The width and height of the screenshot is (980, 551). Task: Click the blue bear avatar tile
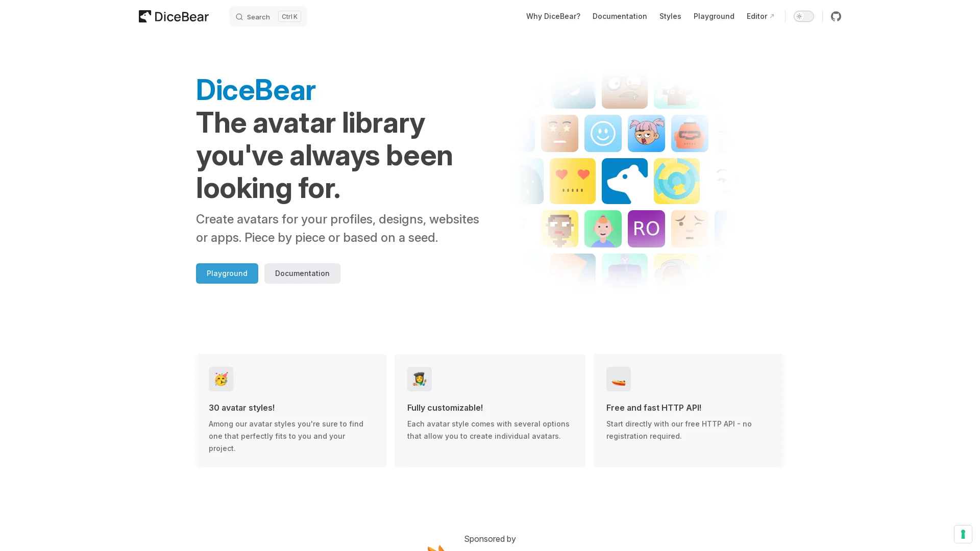[x=625, y=181]
